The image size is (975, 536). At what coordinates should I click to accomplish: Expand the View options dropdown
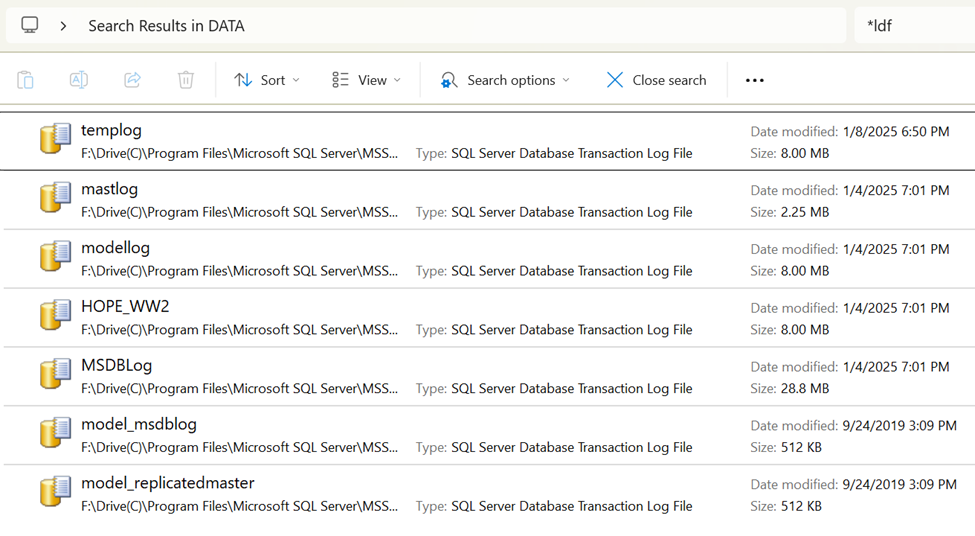pyautogui.click(x=366, y=80)
